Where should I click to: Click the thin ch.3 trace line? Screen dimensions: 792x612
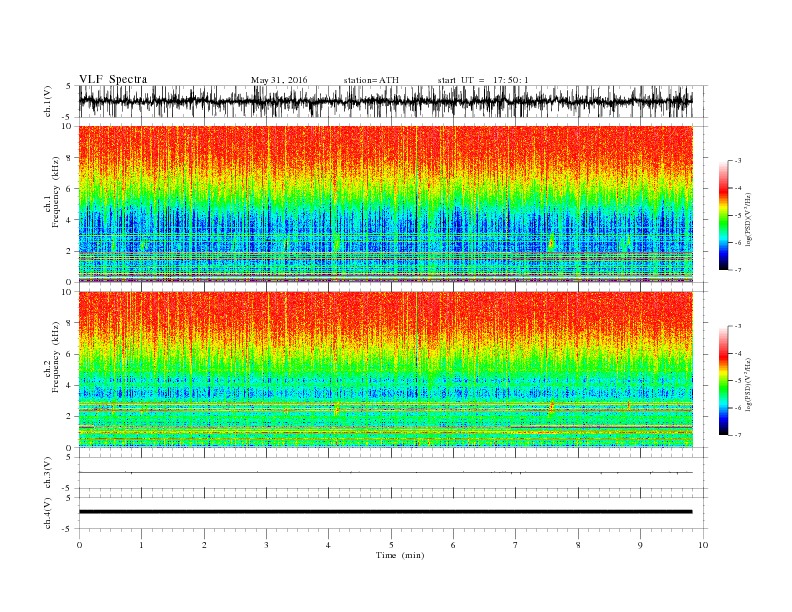coord(386,472)
